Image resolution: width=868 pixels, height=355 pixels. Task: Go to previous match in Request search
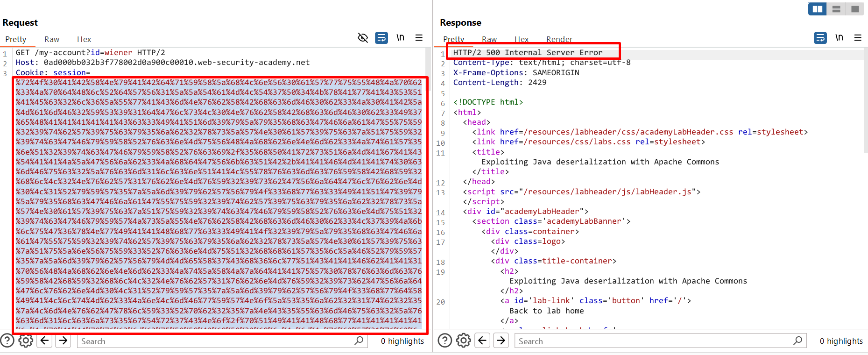pos(44,341)
